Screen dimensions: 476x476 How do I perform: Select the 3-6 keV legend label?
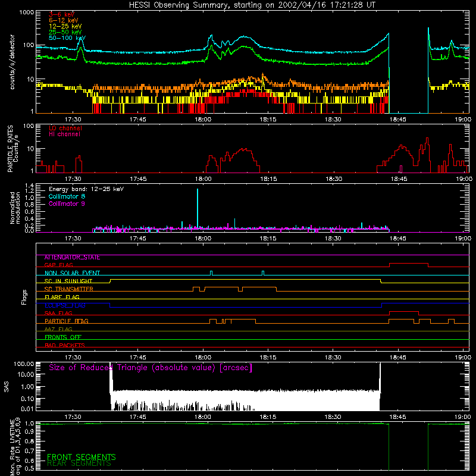(62, 14)
